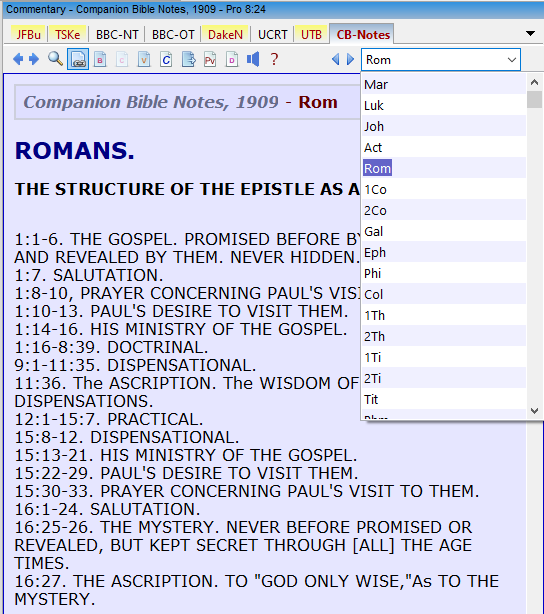Select the book comments 'B' icon
The height and width of the screenshot is (614, 544).
click(x=100, y=60)
